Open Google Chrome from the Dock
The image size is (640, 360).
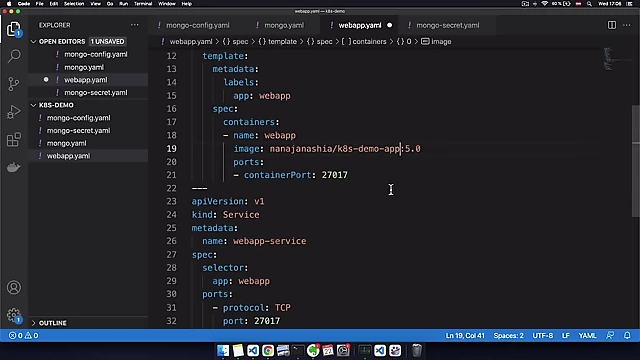coord(268,350)
